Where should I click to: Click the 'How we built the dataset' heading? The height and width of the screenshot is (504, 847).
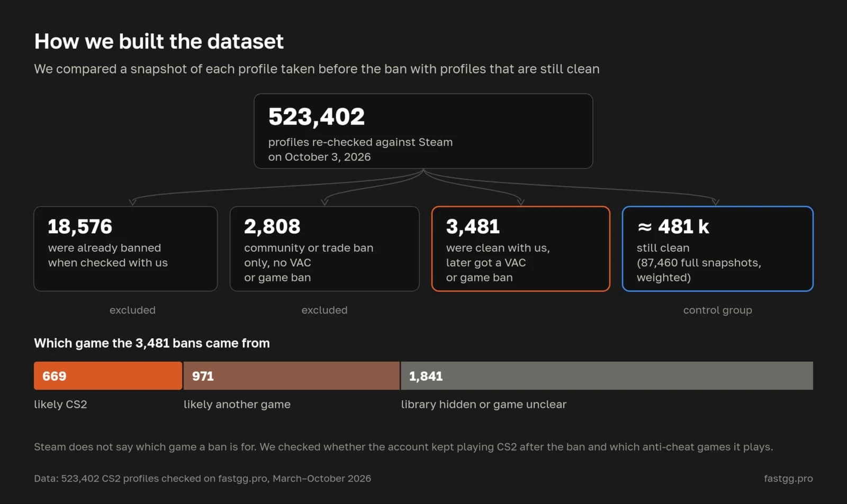159,41
